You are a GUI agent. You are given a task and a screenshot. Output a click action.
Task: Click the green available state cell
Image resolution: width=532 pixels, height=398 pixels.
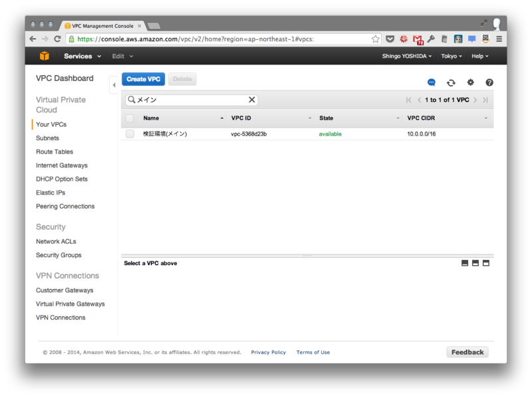330,134
